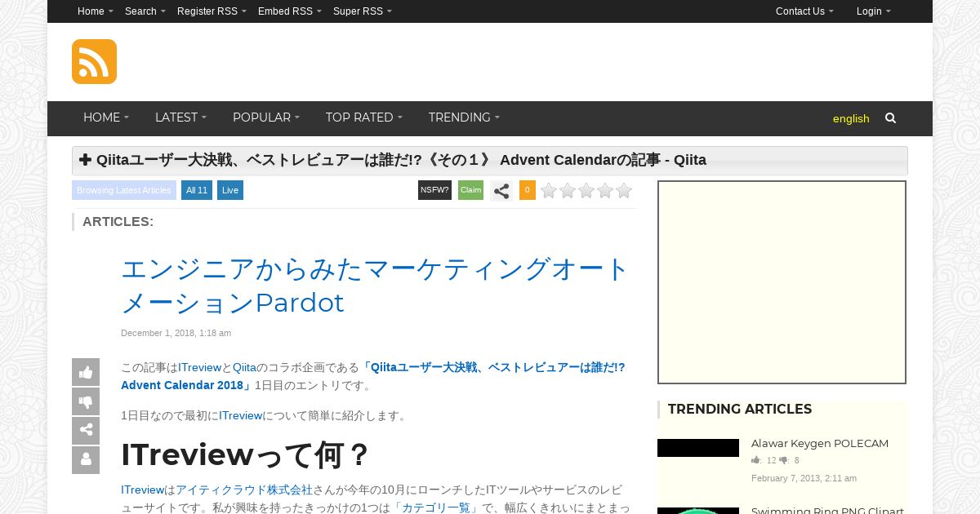Click the advertisement box in sidebar
980x514 pixels.
click(x=782, y=282)
